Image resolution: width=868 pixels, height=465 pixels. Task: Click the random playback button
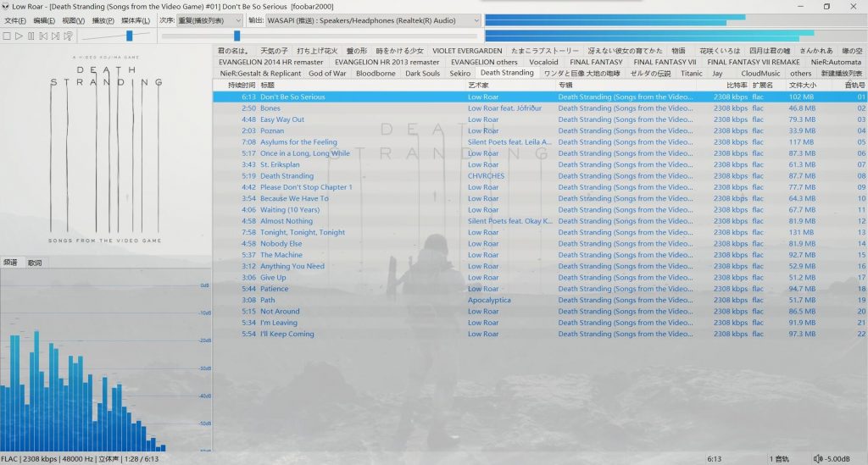pyautogui.click(x=68, y=36)
